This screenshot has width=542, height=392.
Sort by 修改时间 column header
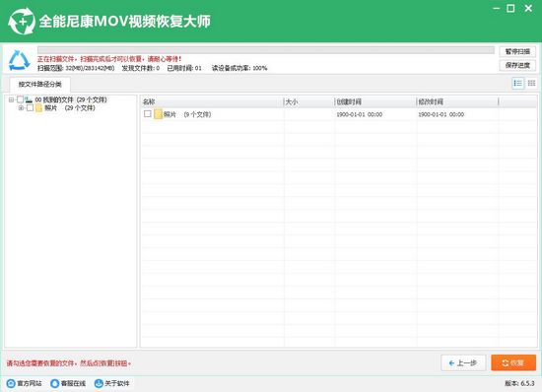pos(457,101)
